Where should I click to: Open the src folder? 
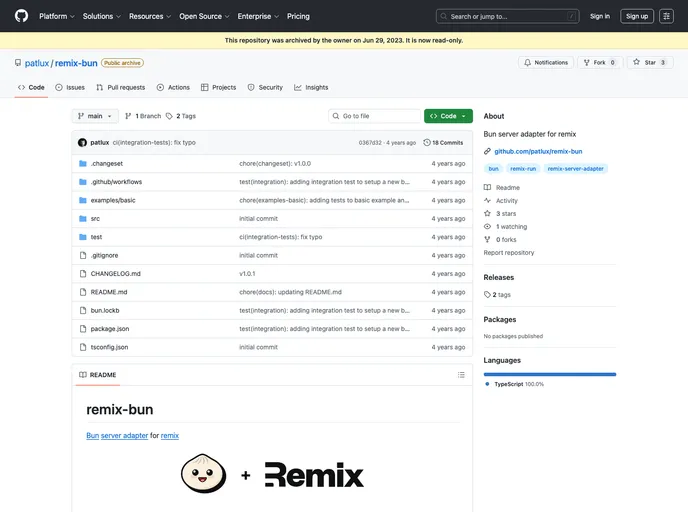point(95,218)
